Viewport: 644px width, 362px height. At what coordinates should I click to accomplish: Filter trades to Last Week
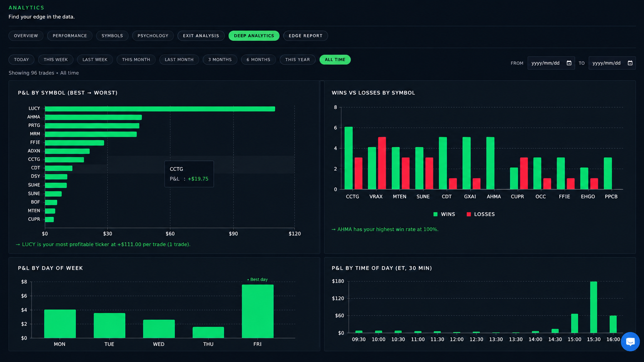[95, 60]
